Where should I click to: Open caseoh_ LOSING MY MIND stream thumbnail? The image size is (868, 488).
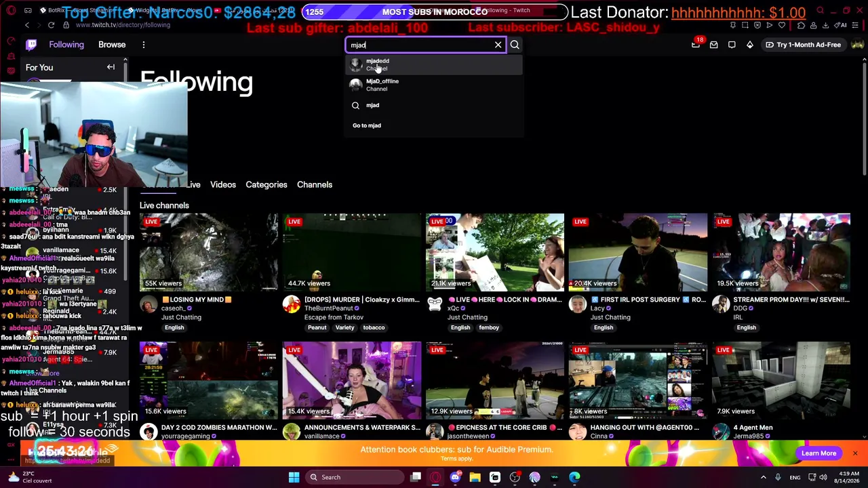(209, 252)
